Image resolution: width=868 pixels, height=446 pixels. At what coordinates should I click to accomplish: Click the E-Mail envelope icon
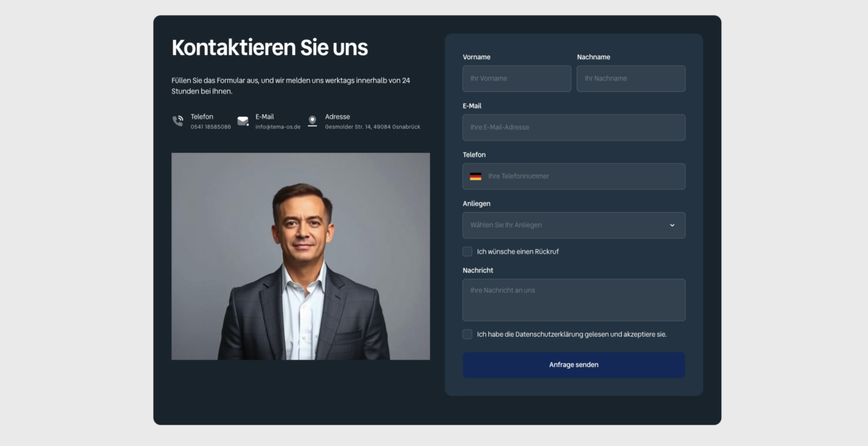click(243, 121)
